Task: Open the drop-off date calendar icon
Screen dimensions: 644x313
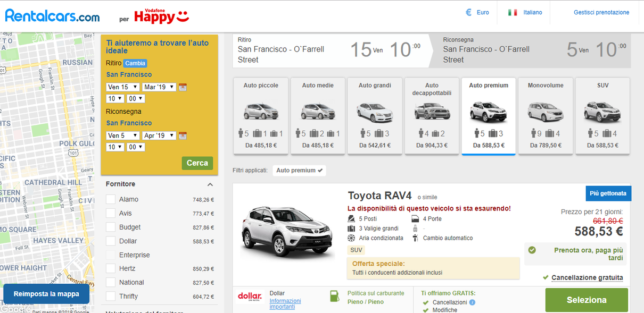Action: 183,136
